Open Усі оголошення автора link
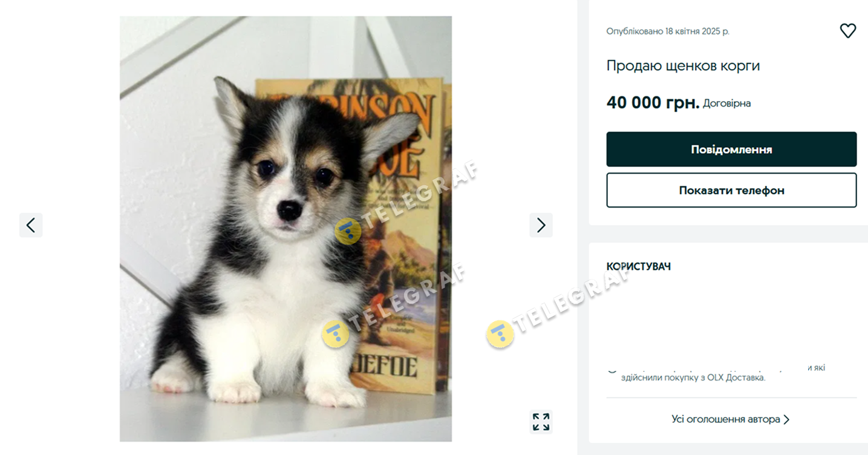Viewport: 868px width, 455px height. (x=725, y=419)
